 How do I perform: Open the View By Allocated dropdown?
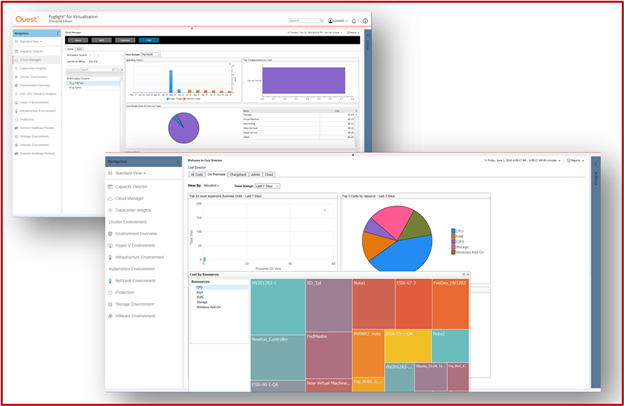(x=211, y=186)
